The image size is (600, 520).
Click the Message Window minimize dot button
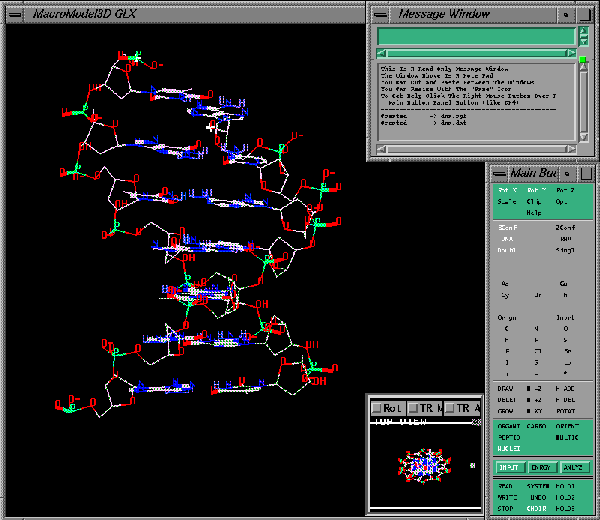click(x=566, y=15)
